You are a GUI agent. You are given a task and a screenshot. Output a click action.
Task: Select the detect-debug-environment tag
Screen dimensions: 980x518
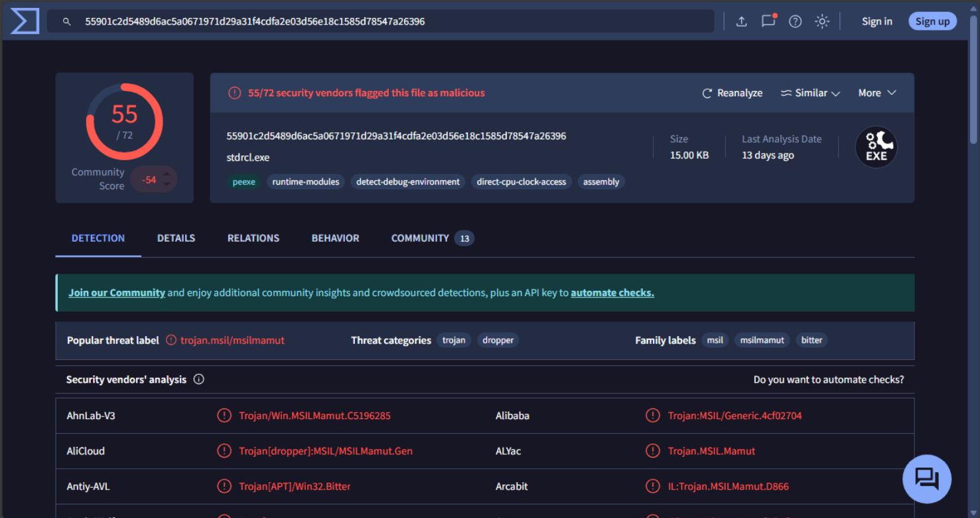click(x=407, y=182)
